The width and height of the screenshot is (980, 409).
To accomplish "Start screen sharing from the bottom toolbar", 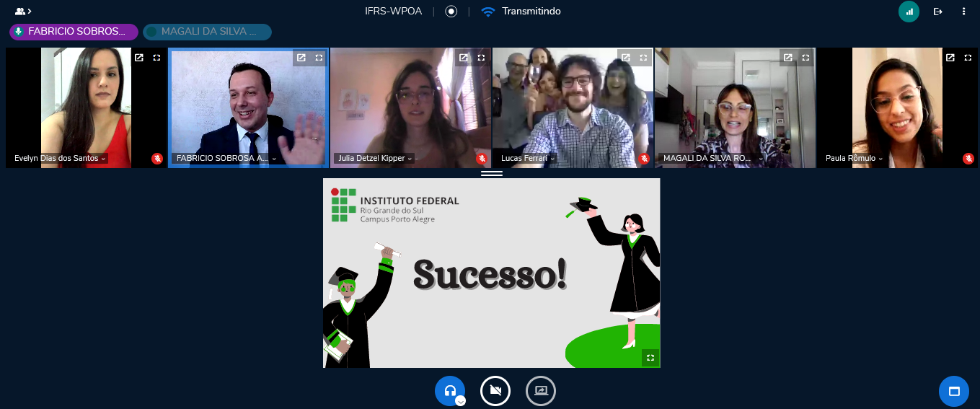I will (541, 391).
